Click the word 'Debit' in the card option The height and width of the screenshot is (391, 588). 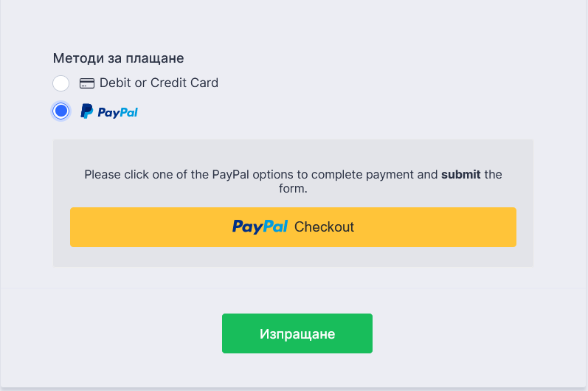115,83
